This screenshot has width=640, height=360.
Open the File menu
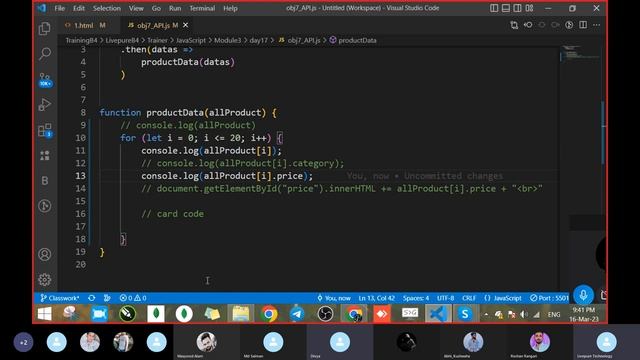pos(60,8)
